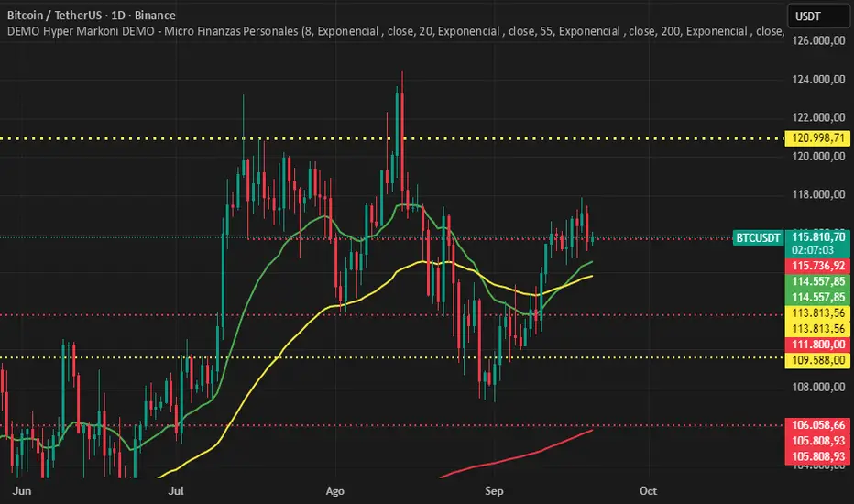Screen dimensions: 854x504
Task: Select the yellow 120.998,71 price label
Action: [818, 138]
